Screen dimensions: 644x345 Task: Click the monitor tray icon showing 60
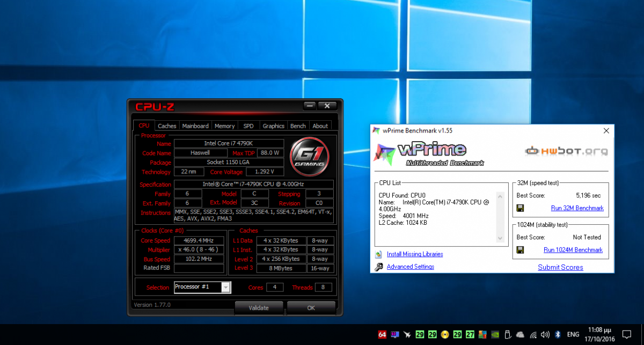395,334
